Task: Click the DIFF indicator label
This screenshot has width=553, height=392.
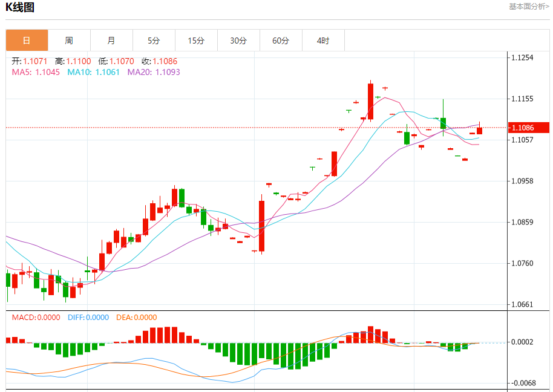Action: (88, 317)
